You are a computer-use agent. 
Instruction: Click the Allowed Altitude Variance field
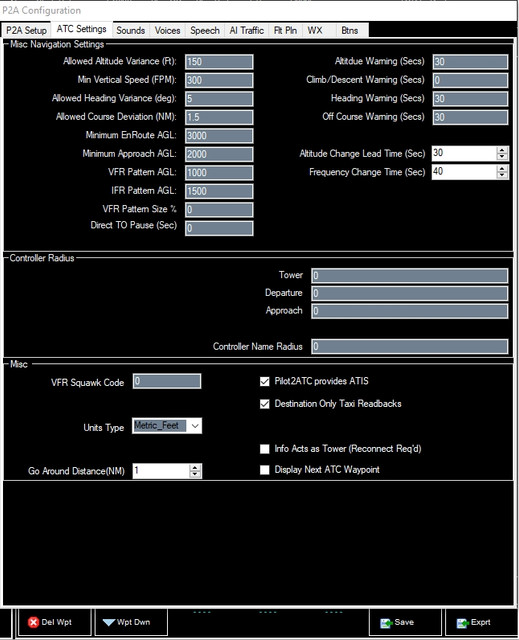pos(219,62)
